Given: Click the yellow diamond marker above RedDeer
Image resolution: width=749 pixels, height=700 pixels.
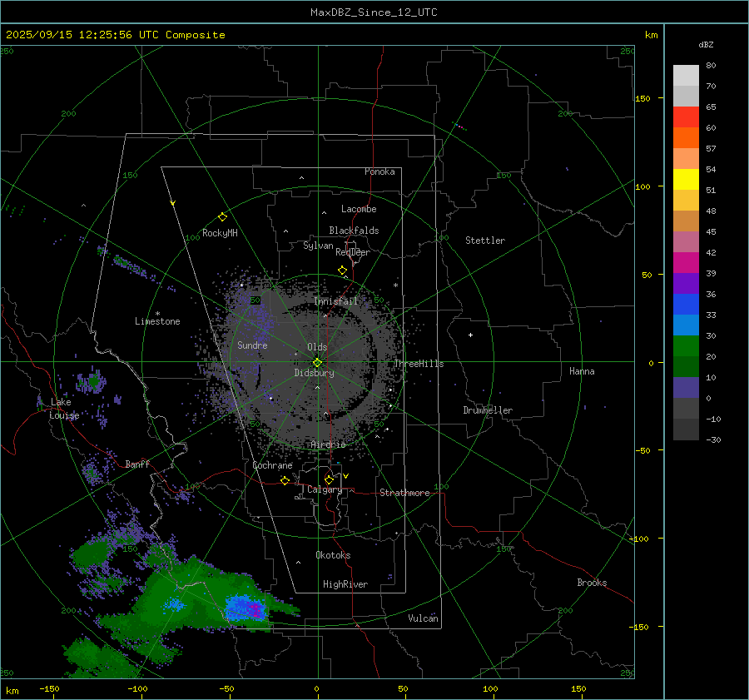Looking at the screenshot, I should click(342, 271).
